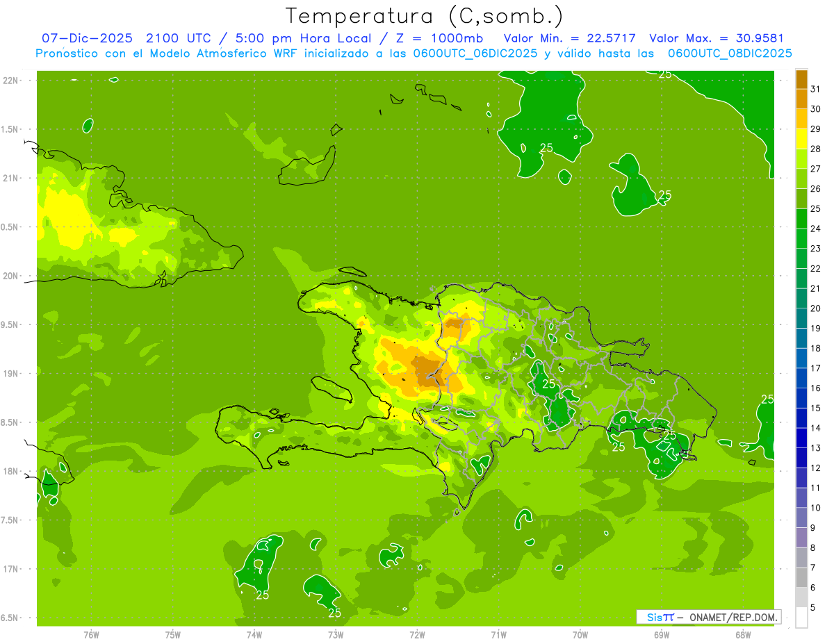This screenshot has width=834, height=644.
Task: Click the 'ONAMET/REP.DOM.' credit label
Action: click(733, 617)
